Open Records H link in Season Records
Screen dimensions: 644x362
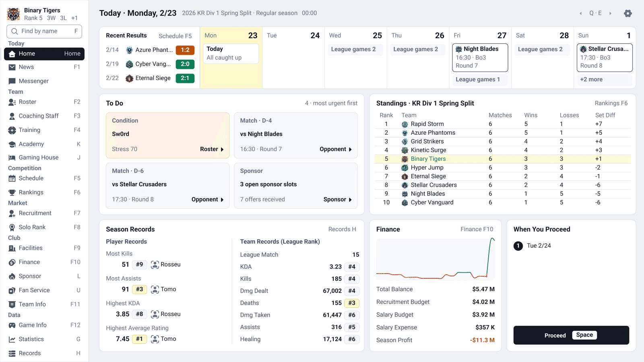(x=342, y=229)
